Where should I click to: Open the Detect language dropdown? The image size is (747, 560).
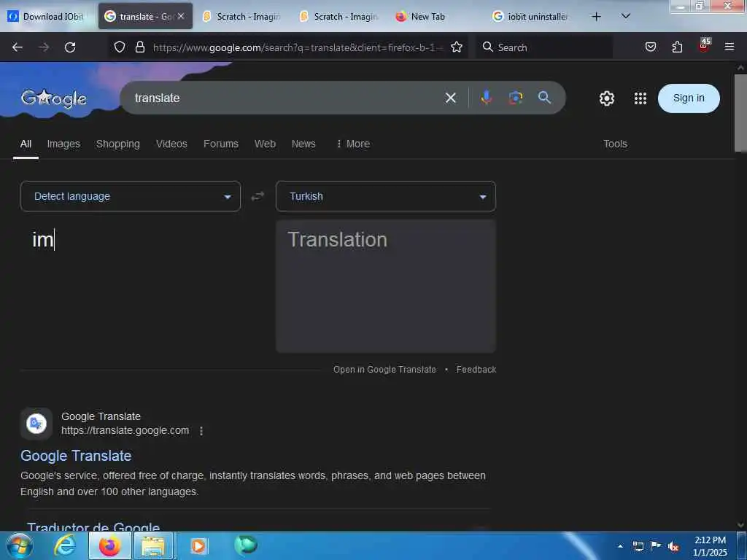pyautogui.click(x=131, y=196)
